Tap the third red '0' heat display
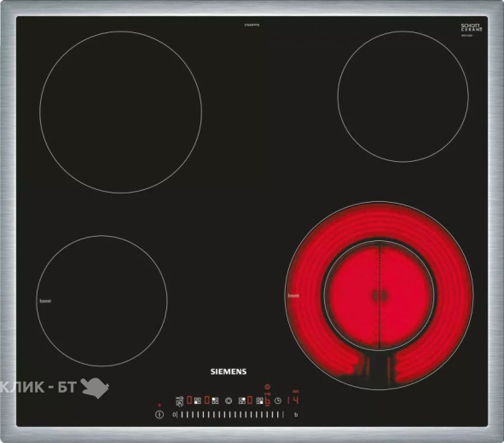The width and height of the screenshot is (504, 443). [x=250, y=400]
